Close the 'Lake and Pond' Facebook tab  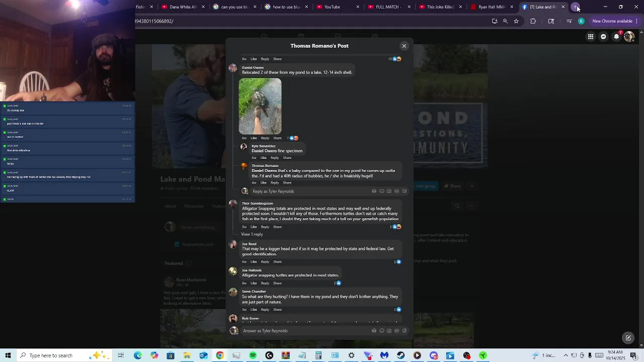click(563, 7)
